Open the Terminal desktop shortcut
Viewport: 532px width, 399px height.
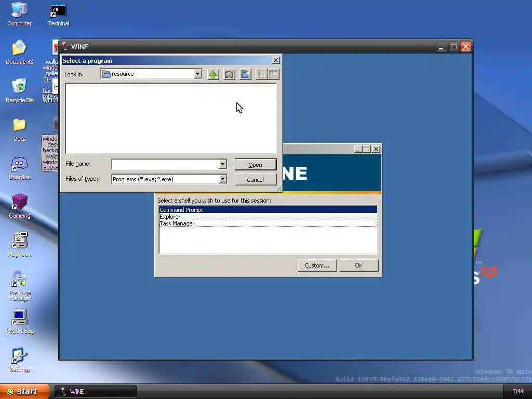(58, 14)
